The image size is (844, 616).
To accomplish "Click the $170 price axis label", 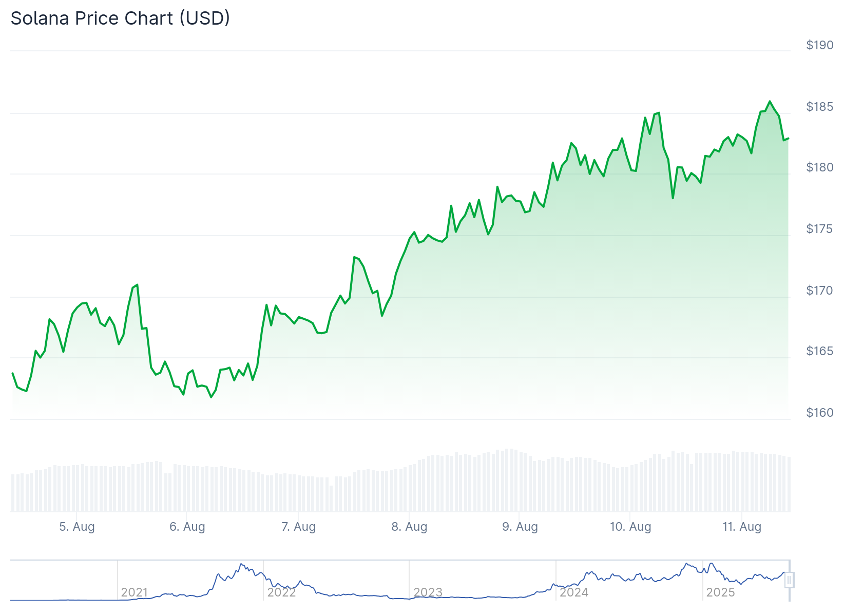I will pyautogui.click(x=820, y=291).
